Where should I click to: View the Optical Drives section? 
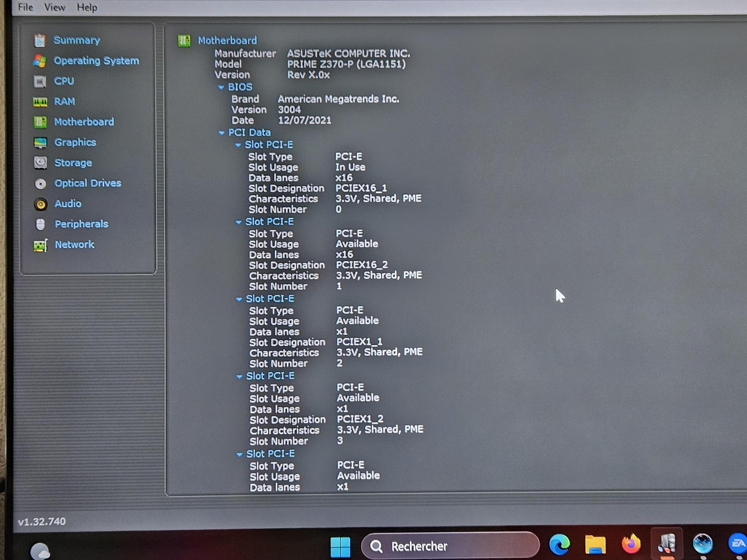88,183
